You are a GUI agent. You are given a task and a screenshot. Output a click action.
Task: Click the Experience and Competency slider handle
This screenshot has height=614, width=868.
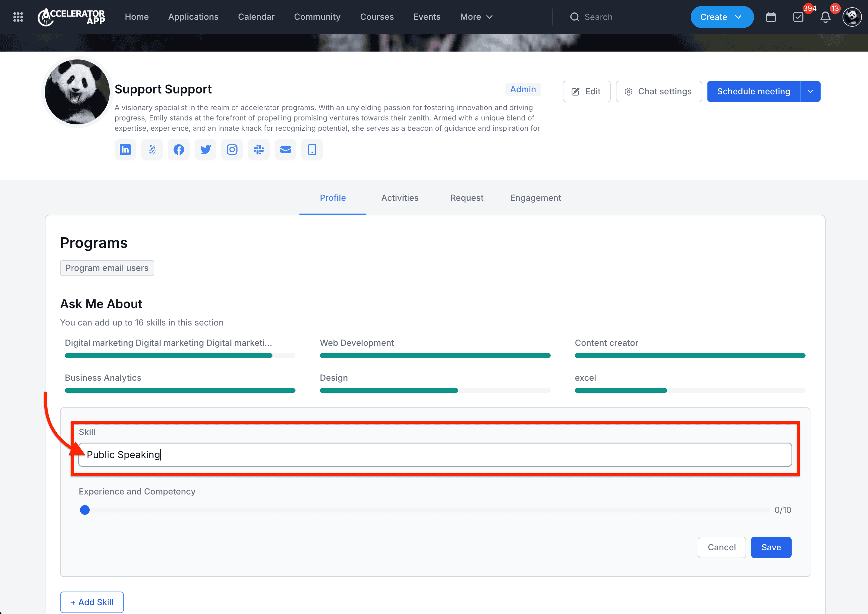click(x=85, y=510)
